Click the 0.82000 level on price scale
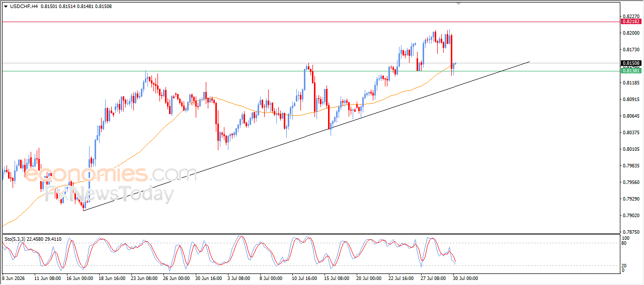This screenshot has width=644, height=285. 632,33
